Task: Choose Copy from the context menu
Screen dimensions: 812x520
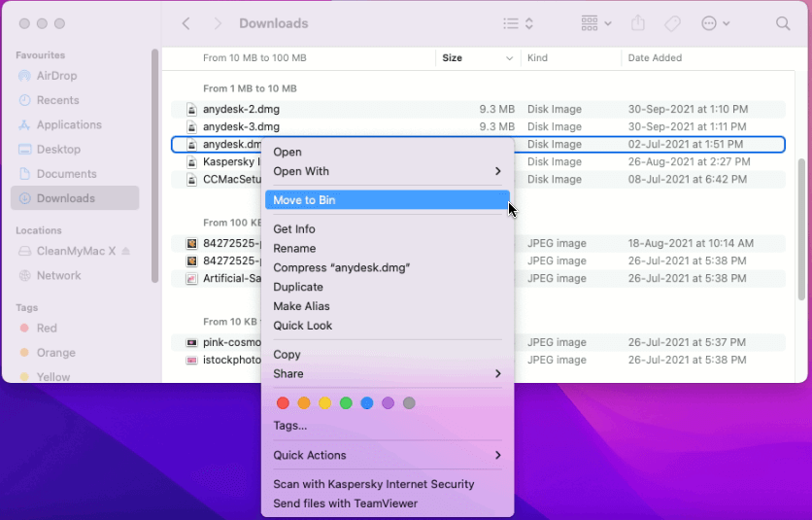Action: point(388,355)
